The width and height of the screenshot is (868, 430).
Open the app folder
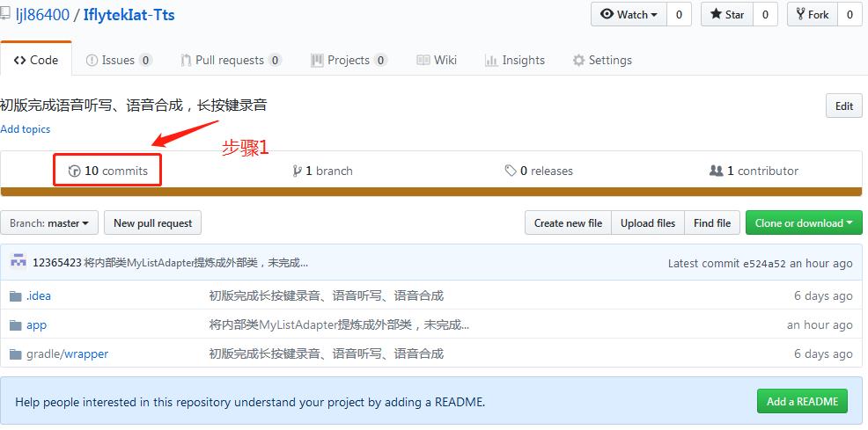point(37,325)
